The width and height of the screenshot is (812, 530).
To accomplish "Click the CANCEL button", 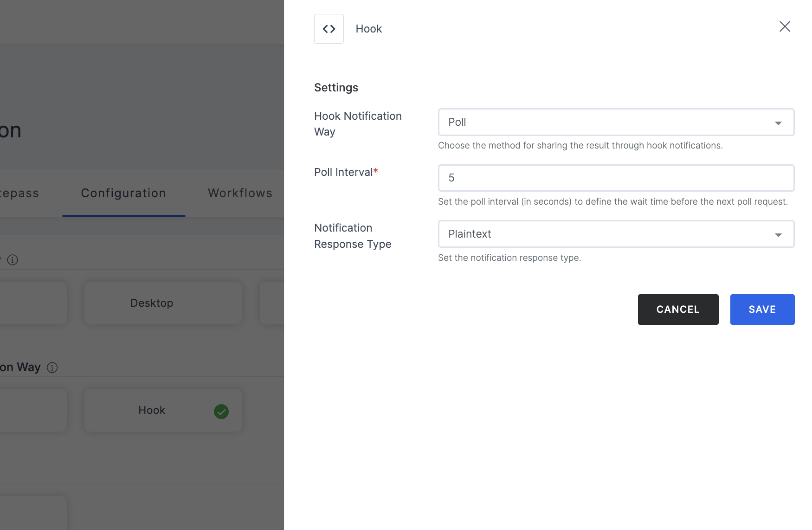I will click(678, 310).
